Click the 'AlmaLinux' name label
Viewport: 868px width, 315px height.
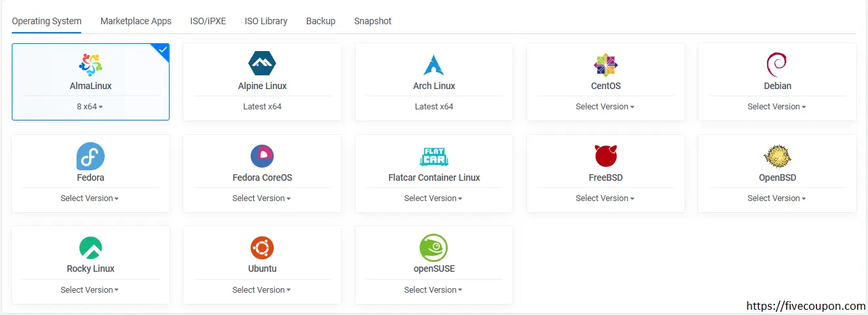90,86
